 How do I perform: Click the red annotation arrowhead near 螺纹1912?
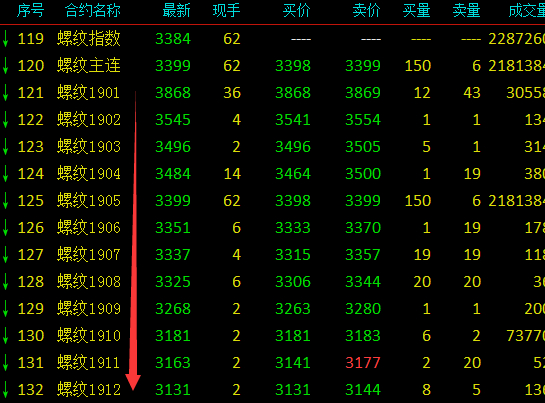133,382
